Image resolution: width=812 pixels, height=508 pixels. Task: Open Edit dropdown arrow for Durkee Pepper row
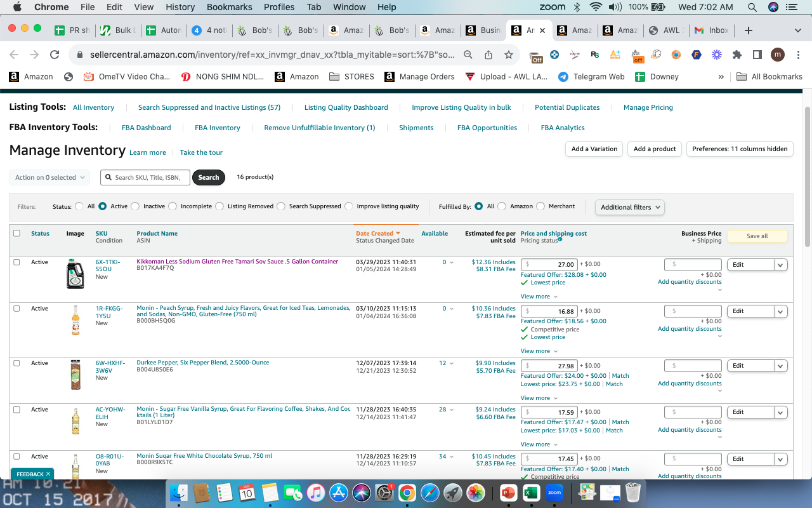(x=781, y=366)
